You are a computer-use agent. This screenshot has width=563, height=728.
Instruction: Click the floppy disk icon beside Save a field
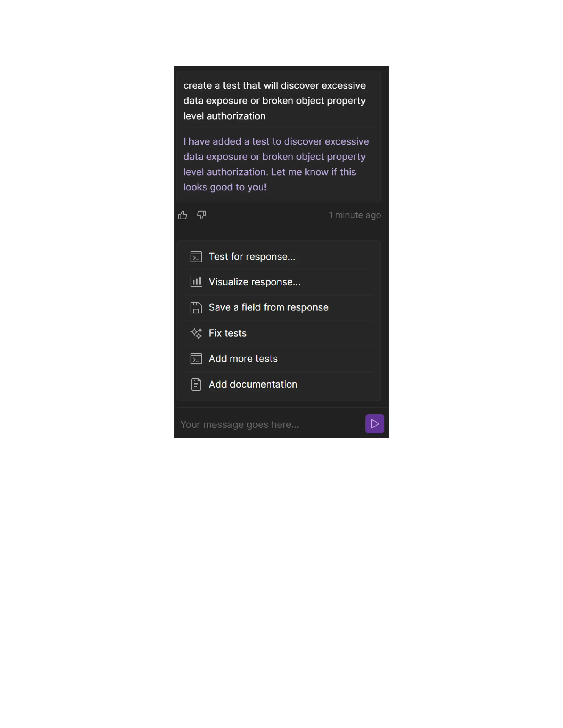(x=196, y=308)
